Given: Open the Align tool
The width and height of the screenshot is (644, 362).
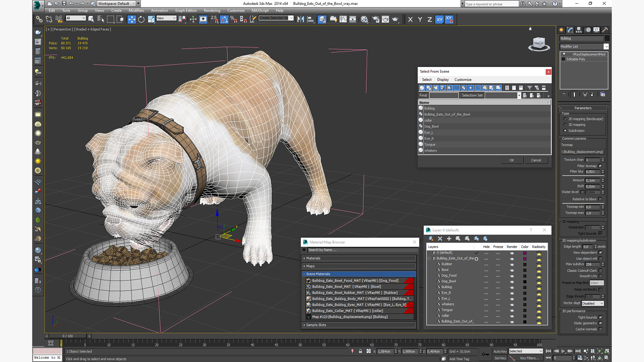Looking at the screenshot, I should point(311,19).
